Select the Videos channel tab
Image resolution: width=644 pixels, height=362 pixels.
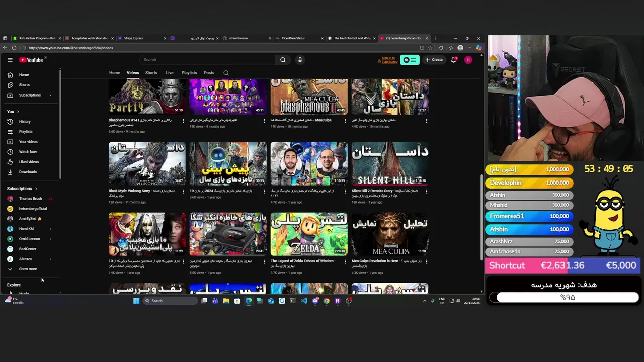(133, 73)
